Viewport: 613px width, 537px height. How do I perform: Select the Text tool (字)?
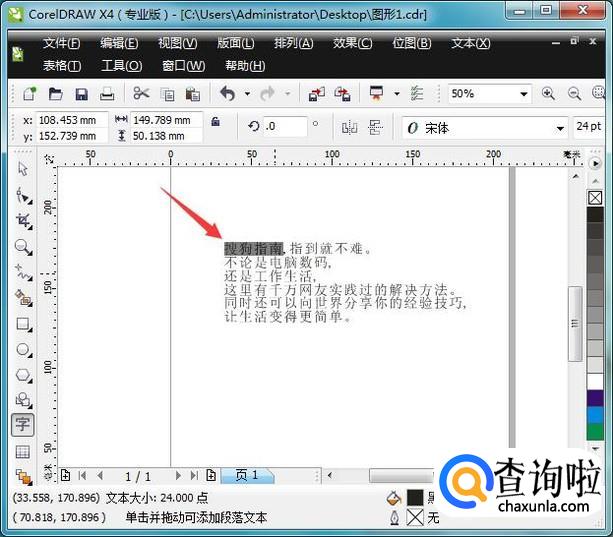pyautogui.click(x=22, y=425)
